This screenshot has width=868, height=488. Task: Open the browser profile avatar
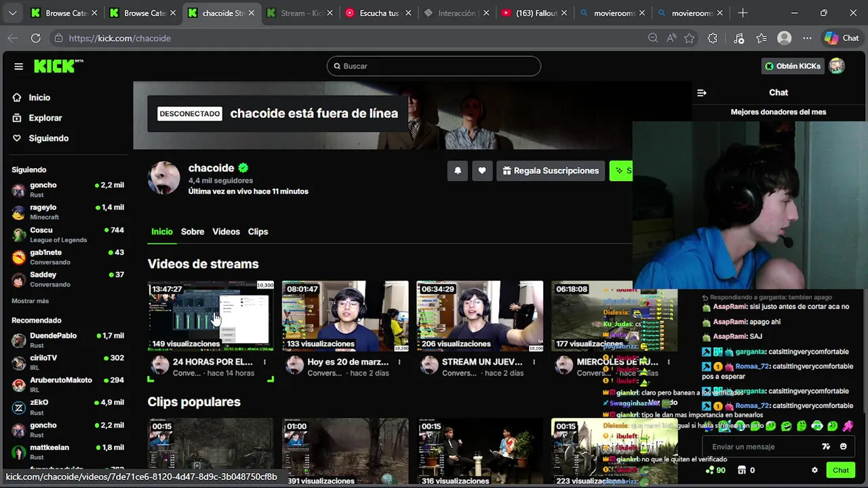[785, 39]
